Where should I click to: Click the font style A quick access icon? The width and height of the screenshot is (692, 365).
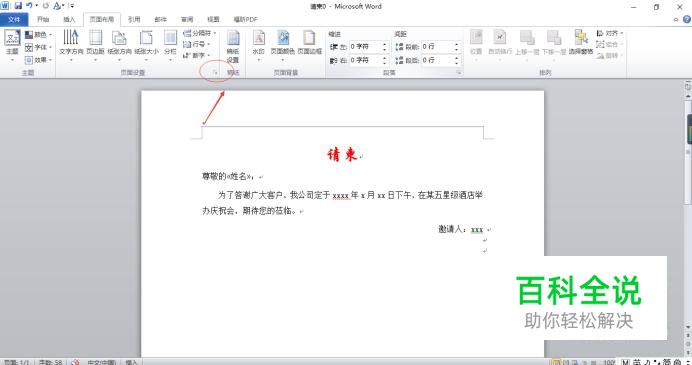(x=57, y=6)
